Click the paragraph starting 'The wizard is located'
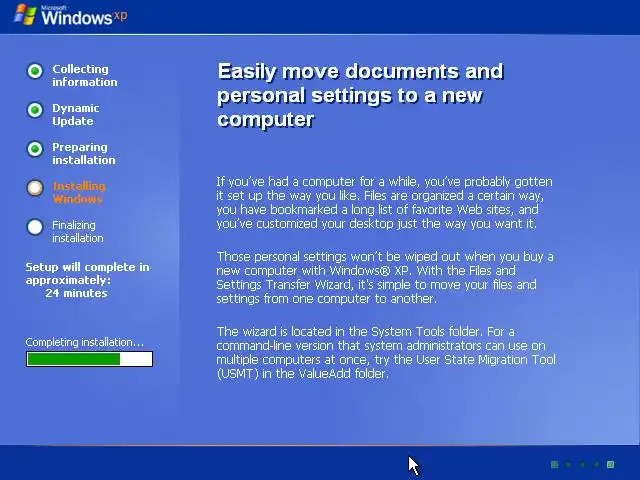This screenshot has height=480, width=640. click(x=386, y=352)
